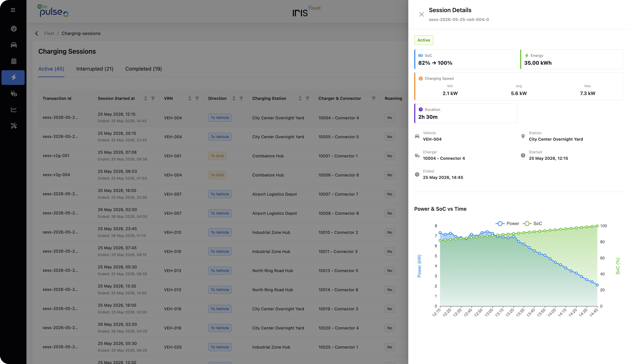
Task: Open the charger plug icon in sidebar
Action: [x=14, y=94]
